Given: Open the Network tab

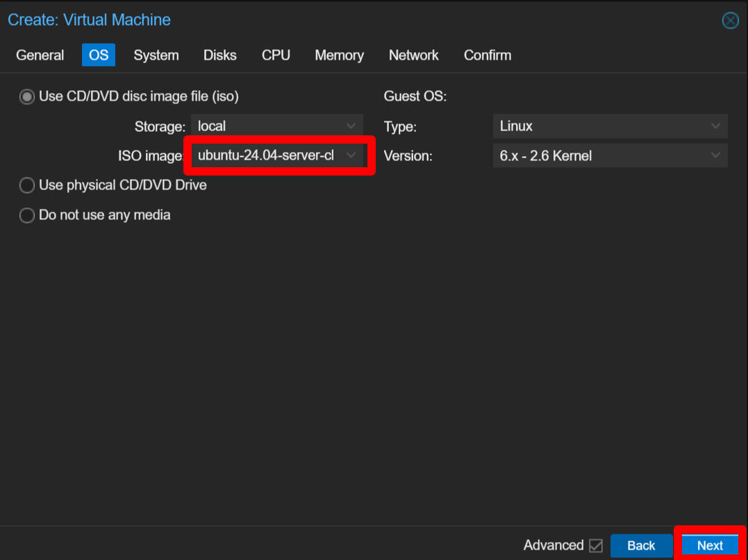Looking at the screenshot, I should pyautogui.click(x=413, y=56).
